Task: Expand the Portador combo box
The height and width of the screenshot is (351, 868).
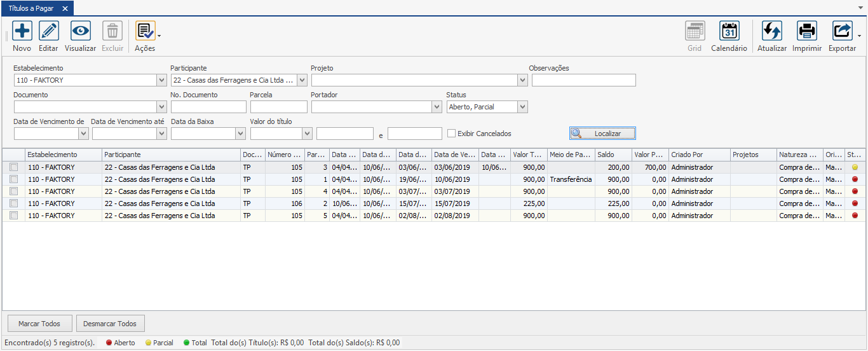Action: tap(436, 107)
